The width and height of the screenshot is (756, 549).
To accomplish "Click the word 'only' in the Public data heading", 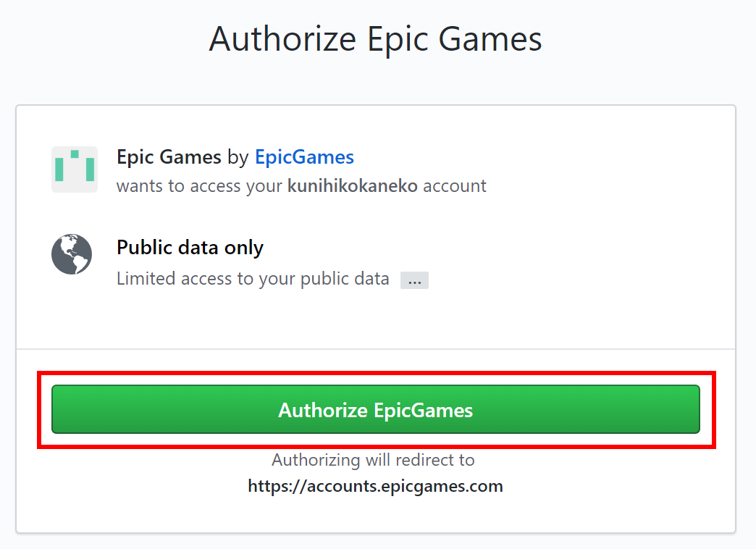I will pos(243,248).
